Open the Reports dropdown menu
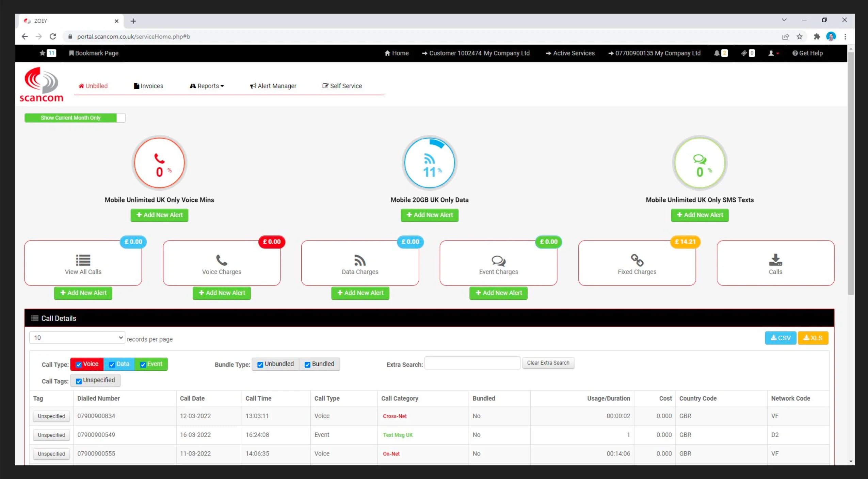The width and height of the screenshot is (868, 479). [x=207, y=86]
